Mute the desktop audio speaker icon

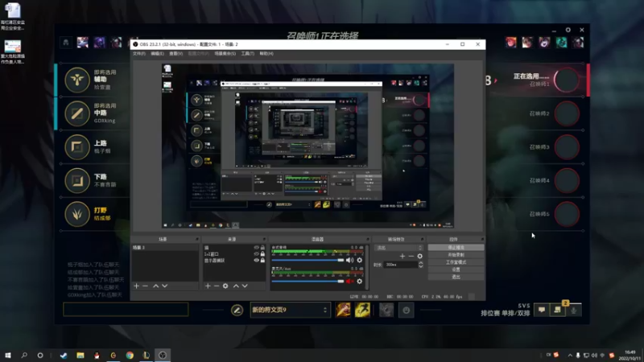click(x=349, y=260)
